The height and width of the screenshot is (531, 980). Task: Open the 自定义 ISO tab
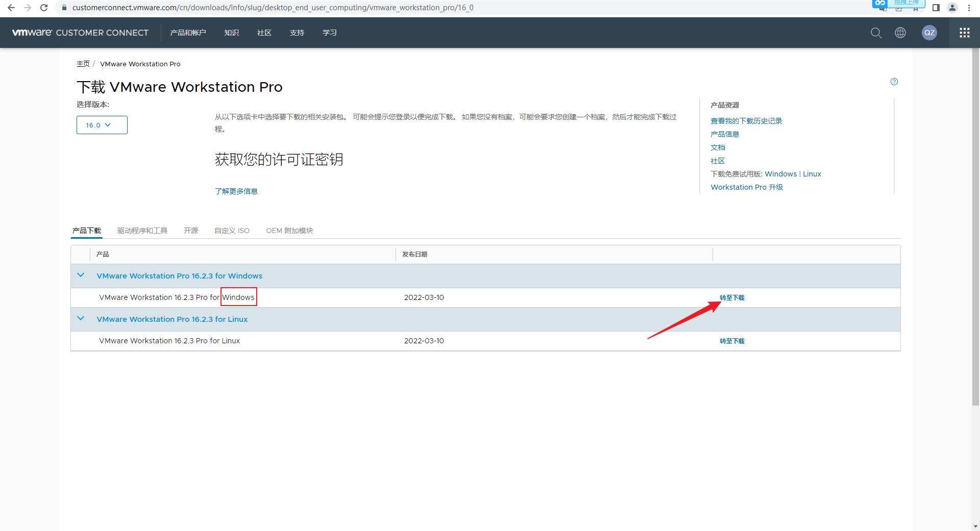click(231, 231)
